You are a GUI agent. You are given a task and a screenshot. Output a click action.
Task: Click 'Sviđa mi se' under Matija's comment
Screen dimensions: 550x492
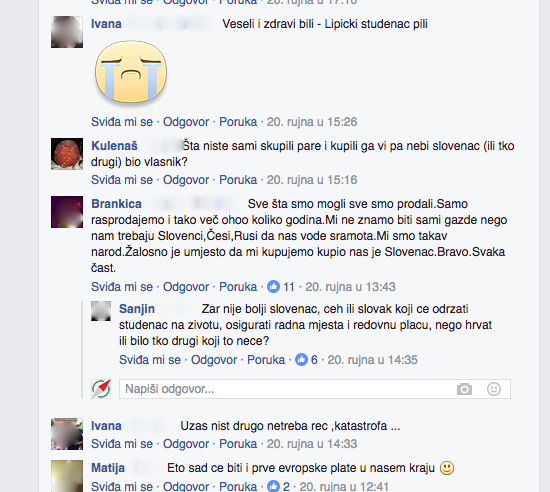coord(122,486)
